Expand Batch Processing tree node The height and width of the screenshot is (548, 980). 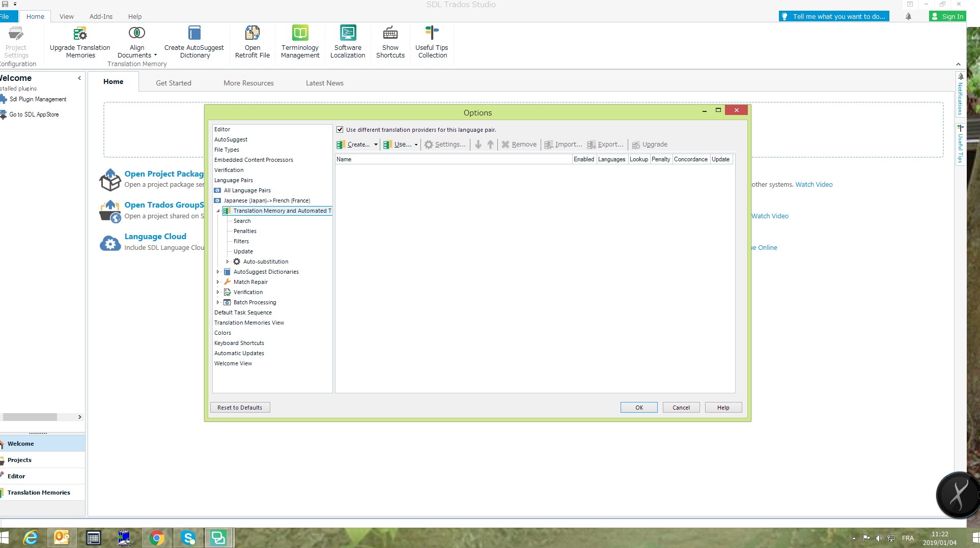click(x=218, y=302)
